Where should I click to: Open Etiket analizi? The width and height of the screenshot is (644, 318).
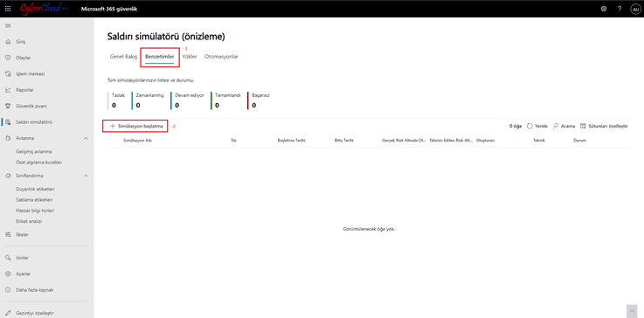point(29,221)
